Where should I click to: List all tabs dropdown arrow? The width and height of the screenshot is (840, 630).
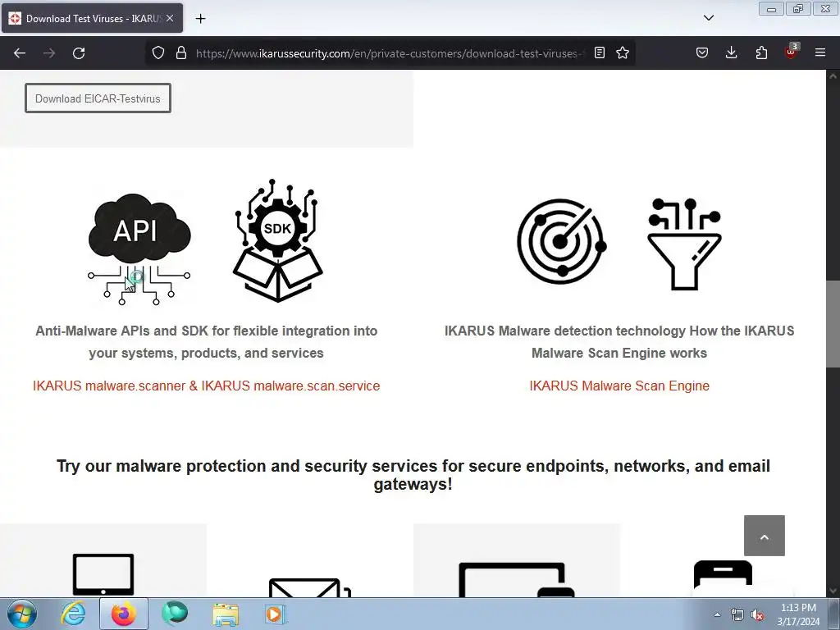click(708, 18)
